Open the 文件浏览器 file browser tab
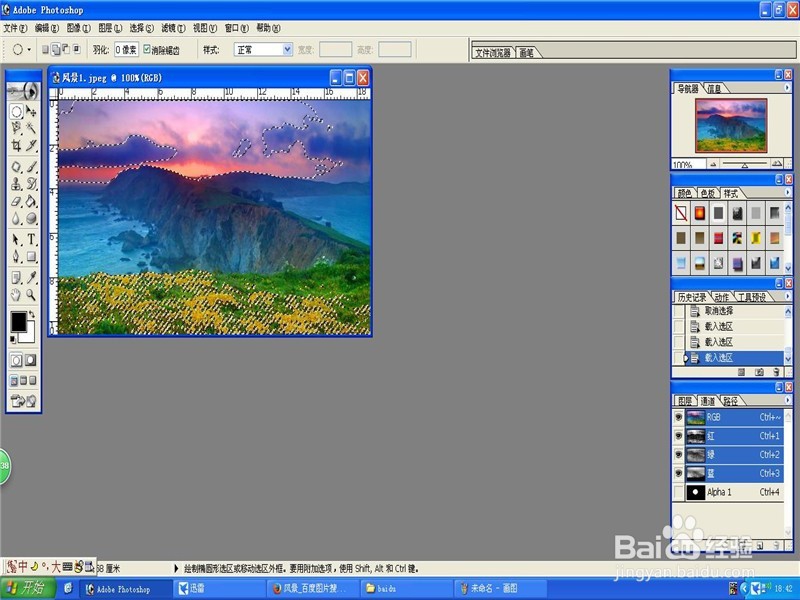This screenshot has width=800, height=600. click(x=493, y=53)
